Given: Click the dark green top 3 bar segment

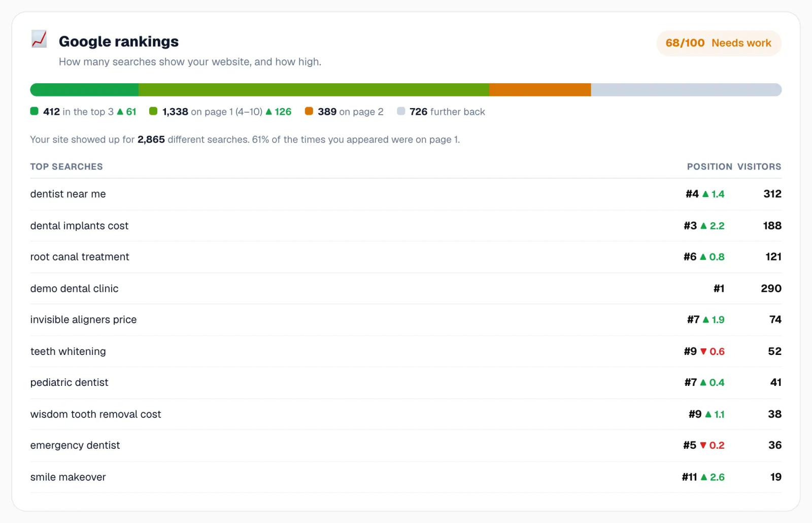Looking at the screenshot, I should coord(84,90).
